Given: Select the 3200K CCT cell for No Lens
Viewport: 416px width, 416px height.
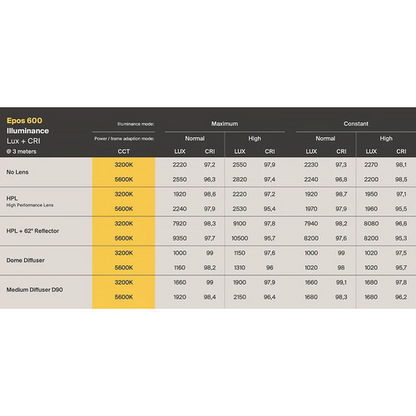Looking at the screenshot, I should pyautogui.click(x=124, y=165).
